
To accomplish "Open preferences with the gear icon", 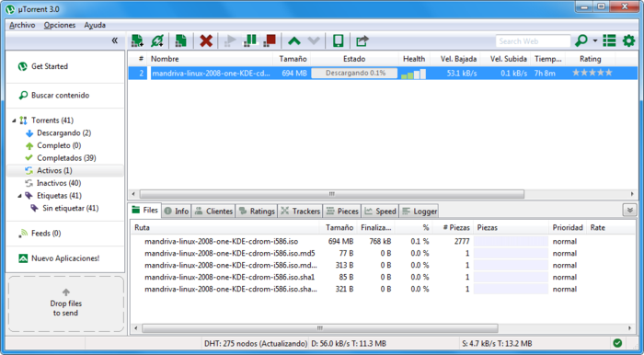I will (x=628, y=40).
